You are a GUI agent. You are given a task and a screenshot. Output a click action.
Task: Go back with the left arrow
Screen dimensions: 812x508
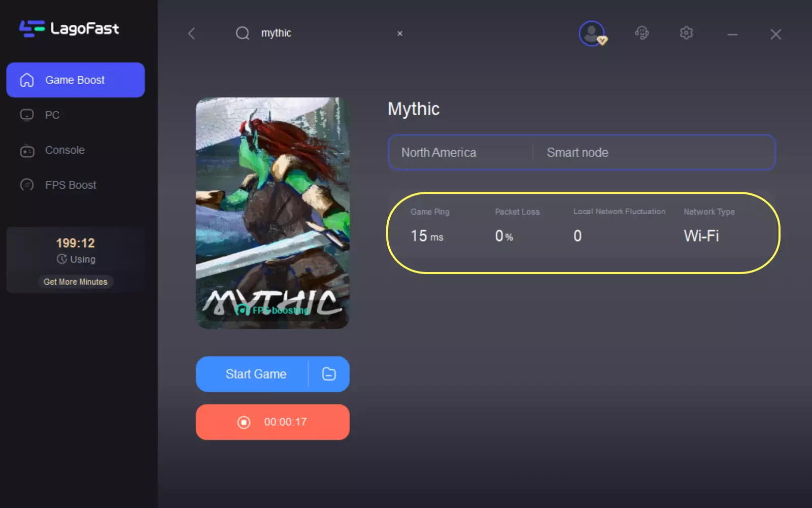pos(191,33)
